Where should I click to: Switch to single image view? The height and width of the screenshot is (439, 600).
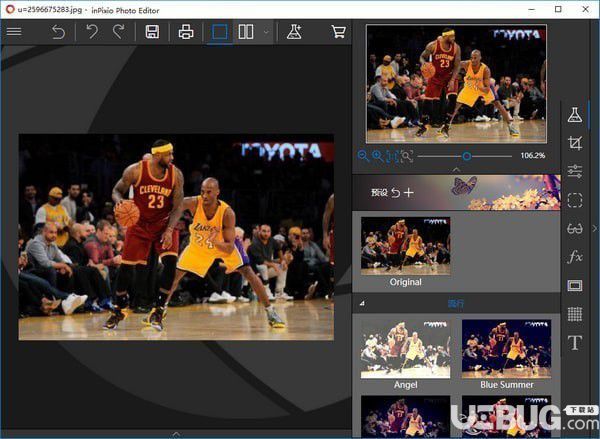[220, 32]
